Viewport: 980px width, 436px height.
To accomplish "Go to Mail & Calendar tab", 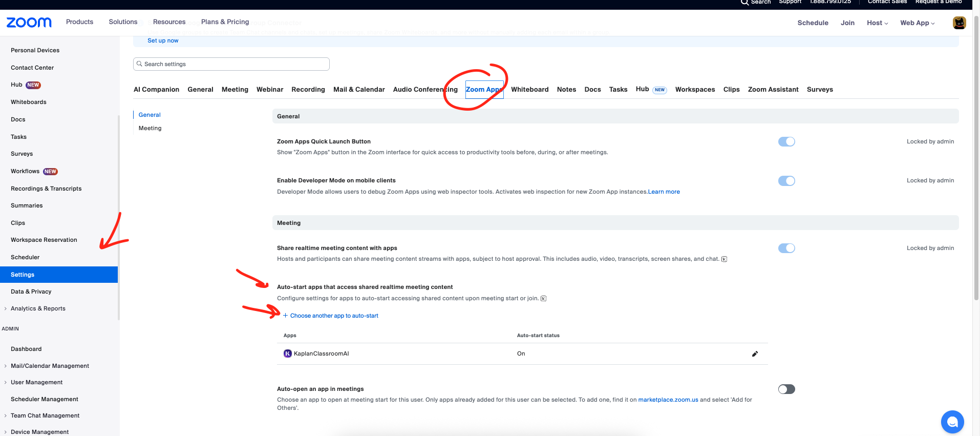I will (x=359, y=90).
